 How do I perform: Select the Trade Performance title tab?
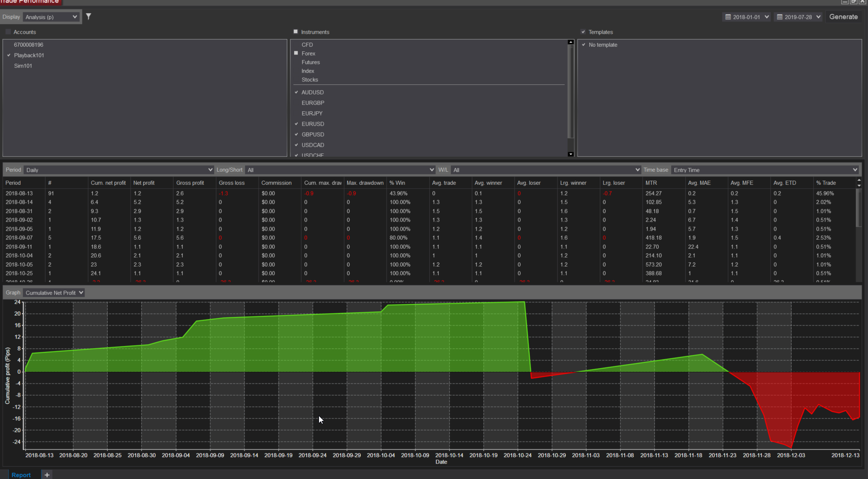(30, 2)
